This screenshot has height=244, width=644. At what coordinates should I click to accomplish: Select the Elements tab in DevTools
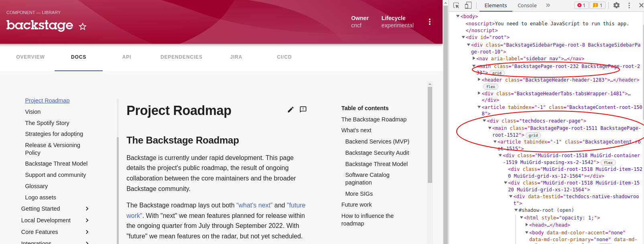(x=496, y=5)
